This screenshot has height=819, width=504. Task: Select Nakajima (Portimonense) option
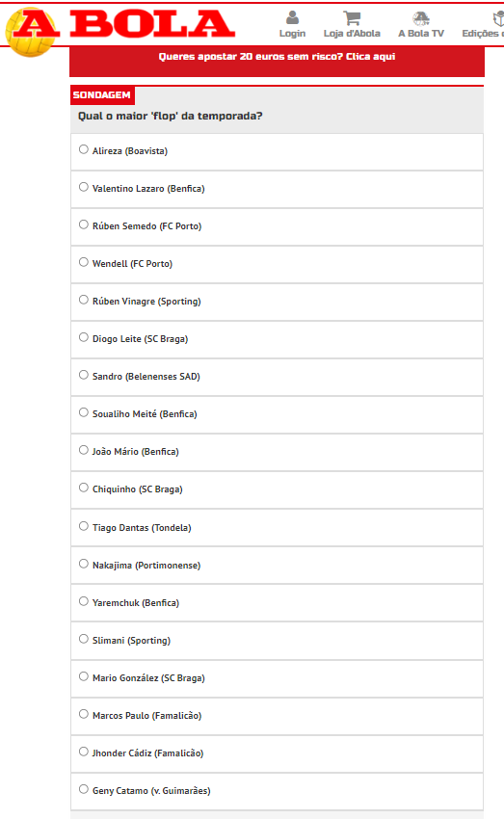pos(84,564)
